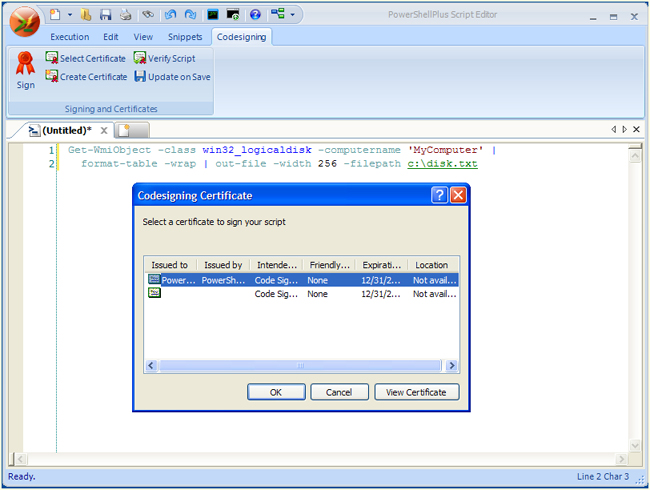This screenshot has width=650, height=490.
Task: Create a new script with the New icon
Action: [55, 15]
